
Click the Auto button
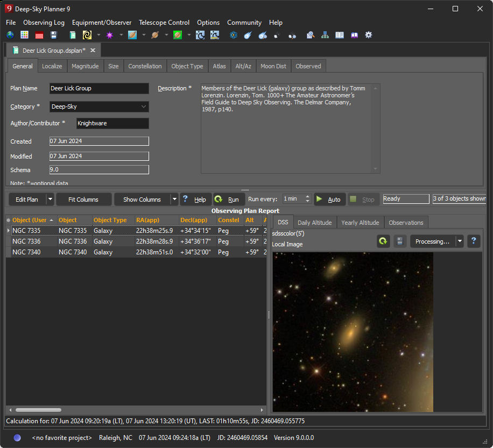(329, 200)
